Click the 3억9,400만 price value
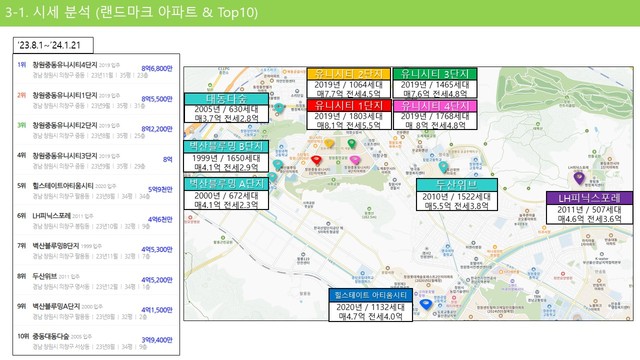The width and height of the screenshot is (640, 360). pos(157,340)
